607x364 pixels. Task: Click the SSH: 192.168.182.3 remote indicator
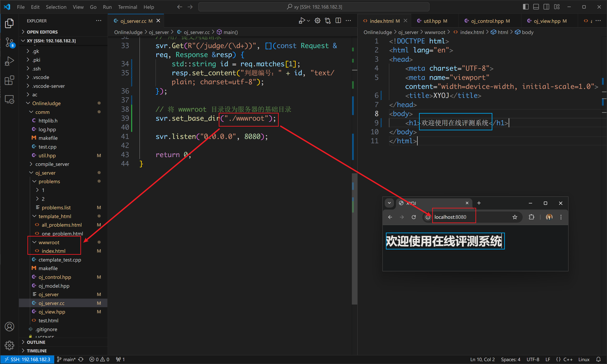coord(27,359)
